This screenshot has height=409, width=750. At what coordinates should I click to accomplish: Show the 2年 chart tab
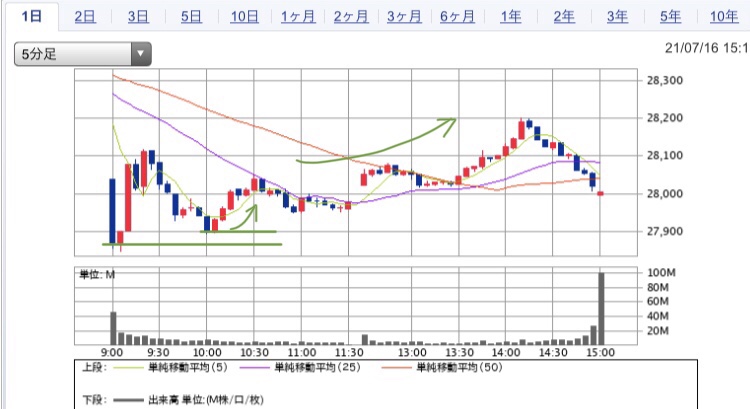[x=564, y=17]
